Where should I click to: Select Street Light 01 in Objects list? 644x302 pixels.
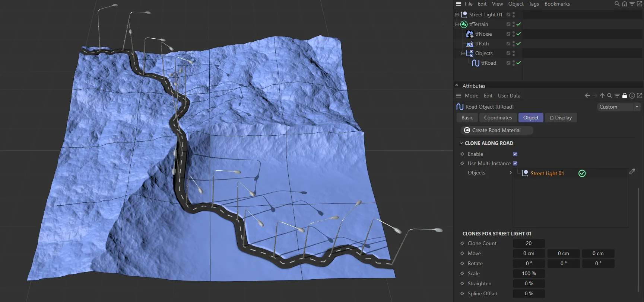pyautogui.click(x=547, y=173)
